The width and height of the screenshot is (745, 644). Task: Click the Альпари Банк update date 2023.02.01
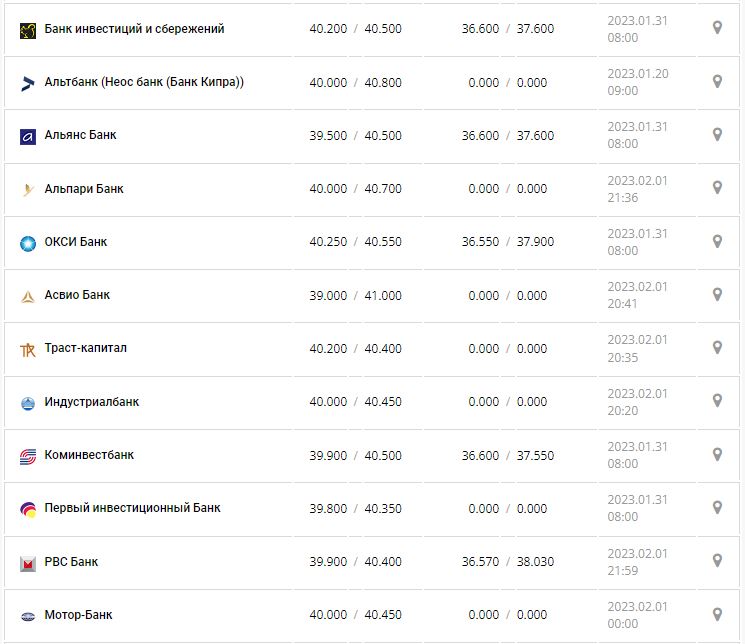click(637, 181)
